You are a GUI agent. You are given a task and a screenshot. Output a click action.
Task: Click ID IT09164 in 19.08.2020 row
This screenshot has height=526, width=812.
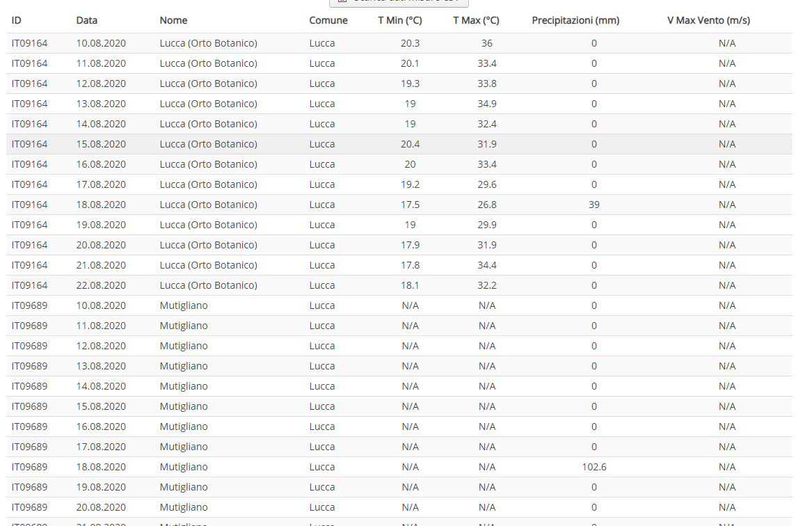tap(29, 225)
